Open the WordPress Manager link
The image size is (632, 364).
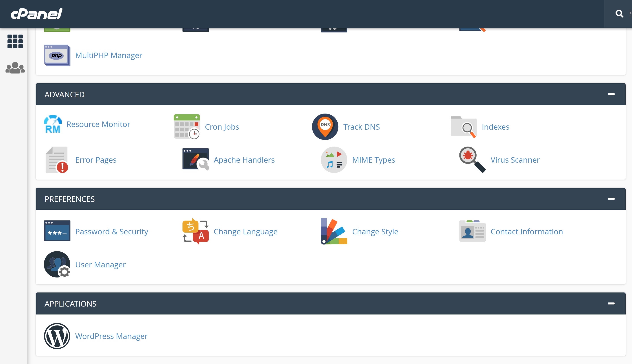coord(111,336)
